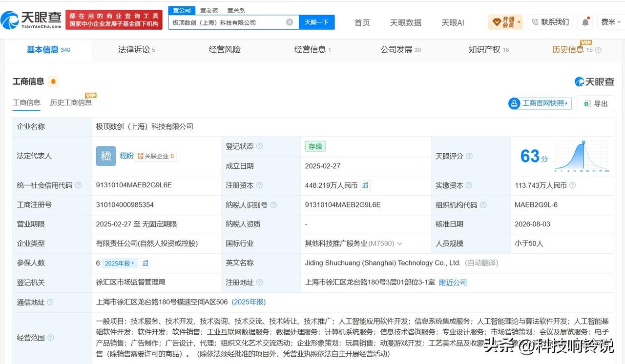Open the chart icon beside 448.219万人民币
625x364 pixels.
(x=365, y=185)
